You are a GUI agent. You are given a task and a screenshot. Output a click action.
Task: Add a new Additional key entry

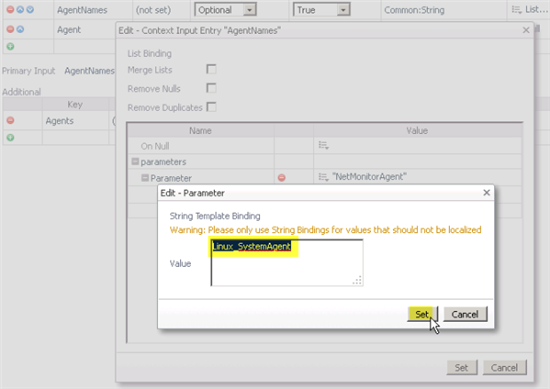[11, 138]
